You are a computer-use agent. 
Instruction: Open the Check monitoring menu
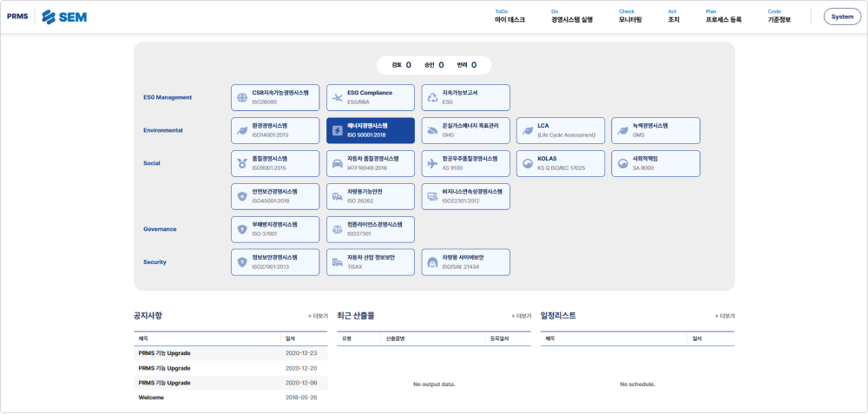pos(630,16)
